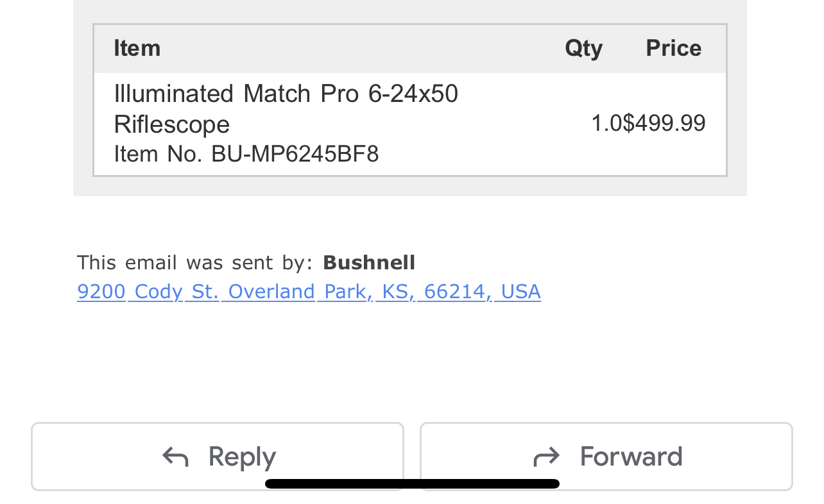
Task: Click the Qty column header
Action: coord(583,48)
